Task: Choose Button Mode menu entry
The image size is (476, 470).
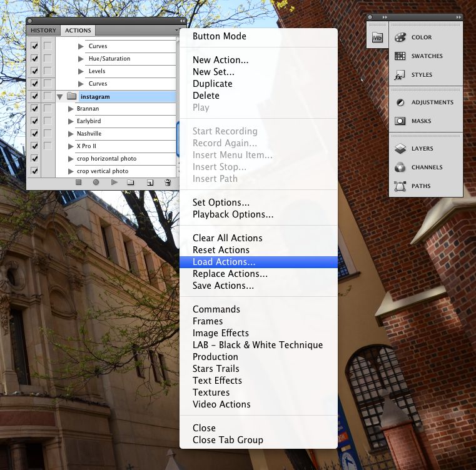Action: tap(258, 36)
